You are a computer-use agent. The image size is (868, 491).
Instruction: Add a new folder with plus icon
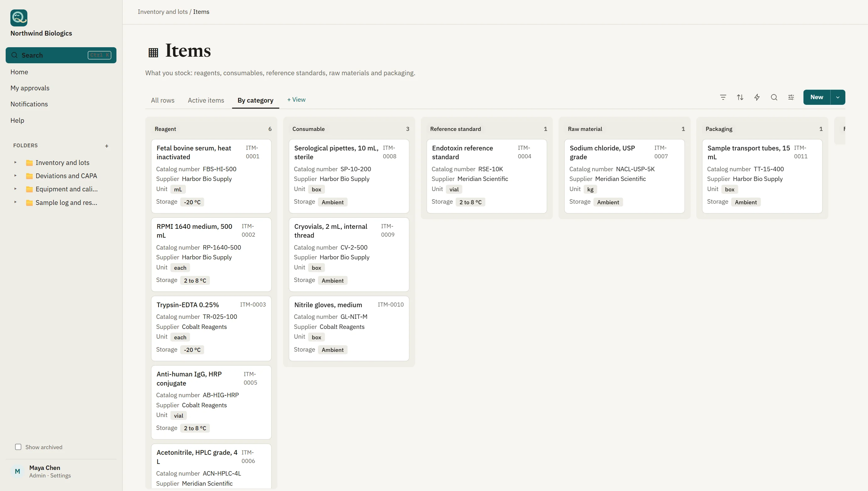click(x=107, y=146)
